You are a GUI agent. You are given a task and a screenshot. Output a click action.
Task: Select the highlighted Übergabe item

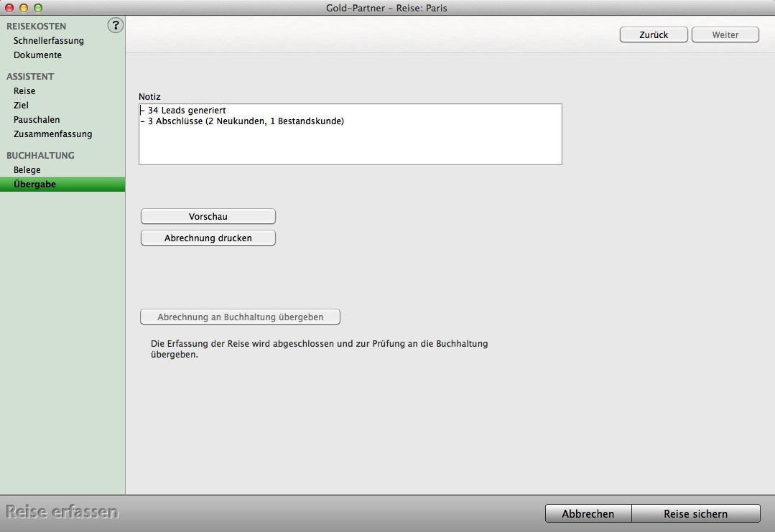pyautogui.click(x=34, y=185)
